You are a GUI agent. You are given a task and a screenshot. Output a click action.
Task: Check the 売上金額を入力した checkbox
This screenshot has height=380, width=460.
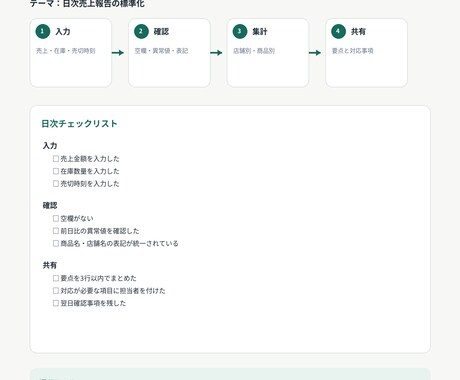56,159
